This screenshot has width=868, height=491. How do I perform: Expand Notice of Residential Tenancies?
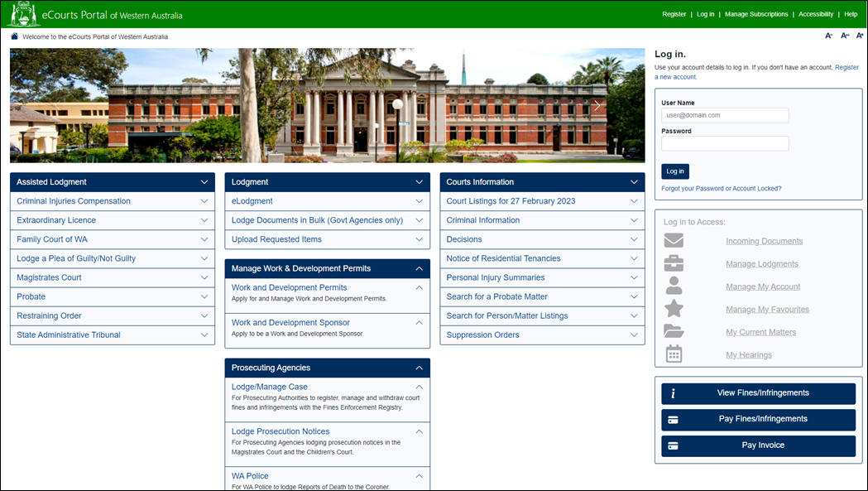[x=543, y=258]
